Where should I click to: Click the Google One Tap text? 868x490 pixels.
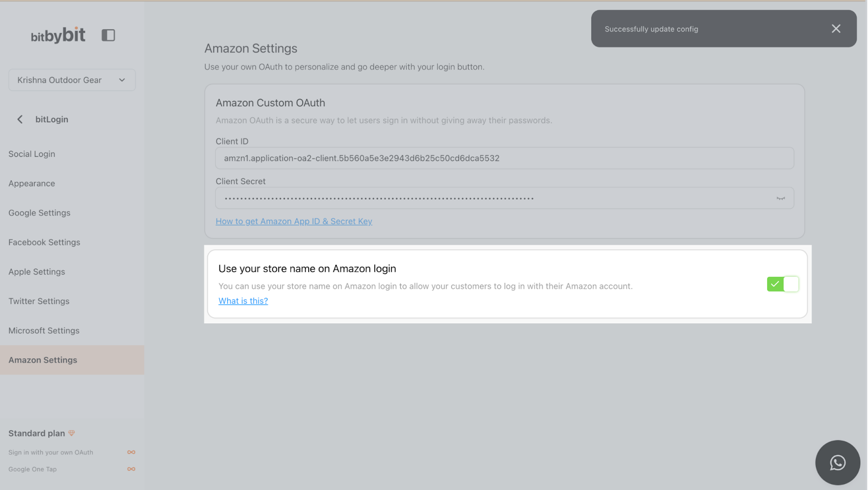click(33, 469)
